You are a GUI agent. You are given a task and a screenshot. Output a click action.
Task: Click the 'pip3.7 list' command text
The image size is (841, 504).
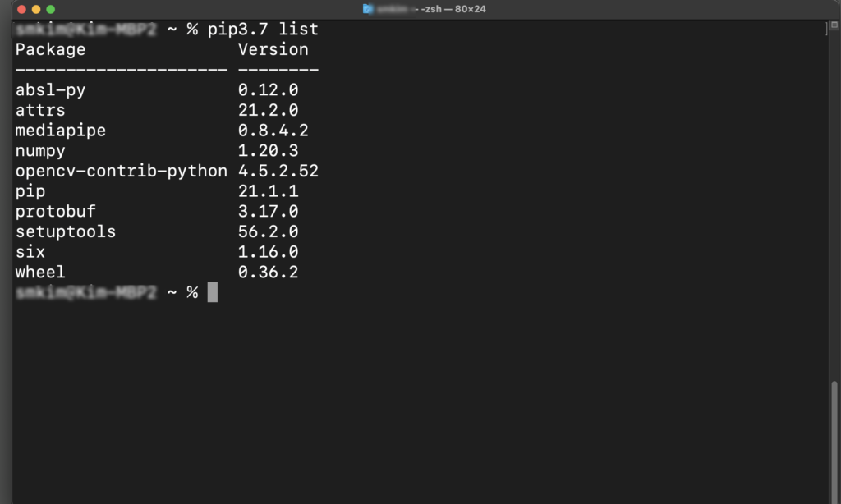[x=263, y=29]
